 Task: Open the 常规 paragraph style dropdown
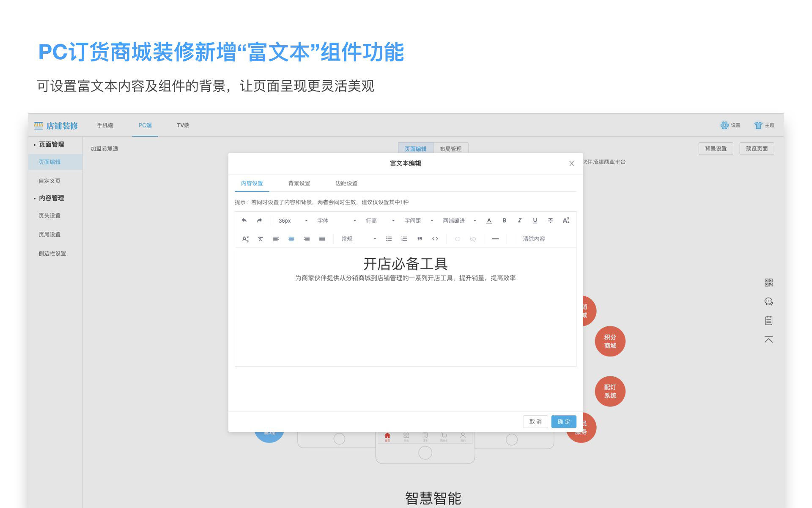[x=358, y=239]
